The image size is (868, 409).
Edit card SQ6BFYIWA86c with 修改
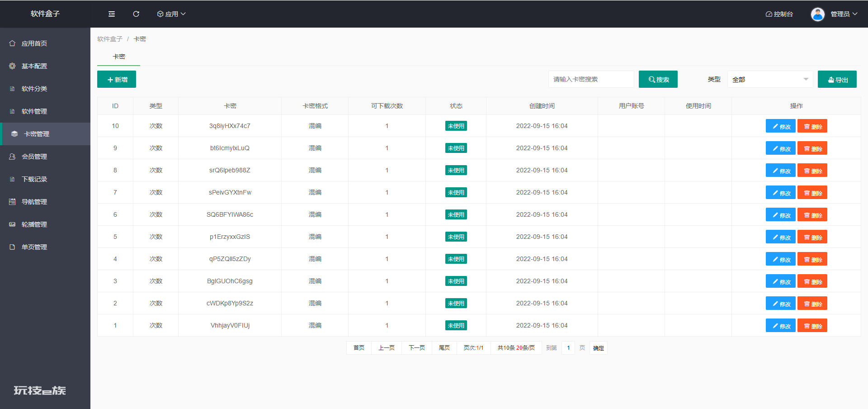pyautogui.click(x=781, y=214)
